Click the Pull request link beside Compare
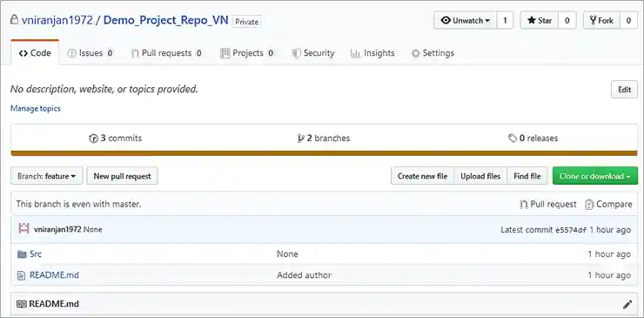Screen dimensions: 644x318 [x=548, y=205]
